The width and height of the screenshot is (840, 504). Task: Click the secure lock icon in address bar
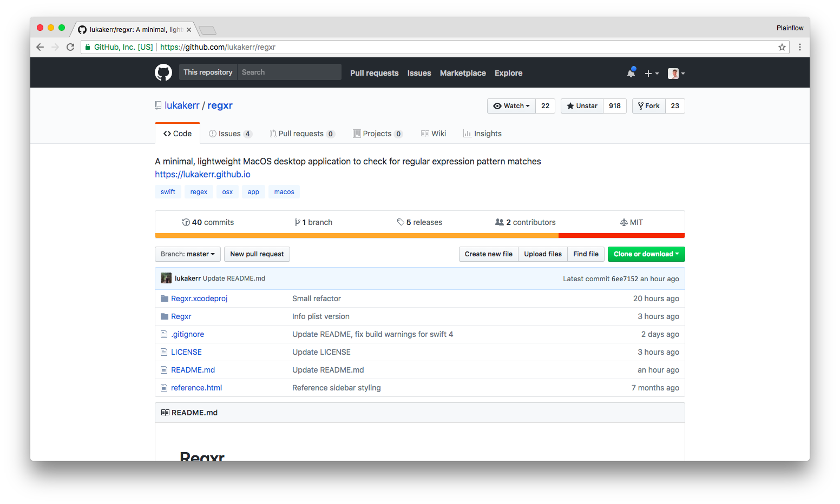pyautogui.click(x=88, y=47)
